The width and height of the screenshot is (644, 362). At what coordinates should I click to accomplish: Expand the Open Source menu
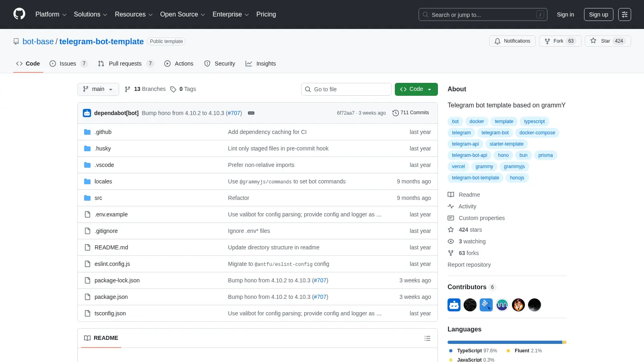coord(183,14)
